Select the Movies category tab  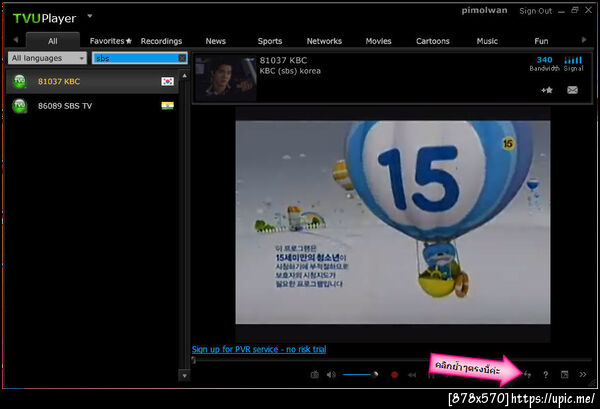(378, 41)
